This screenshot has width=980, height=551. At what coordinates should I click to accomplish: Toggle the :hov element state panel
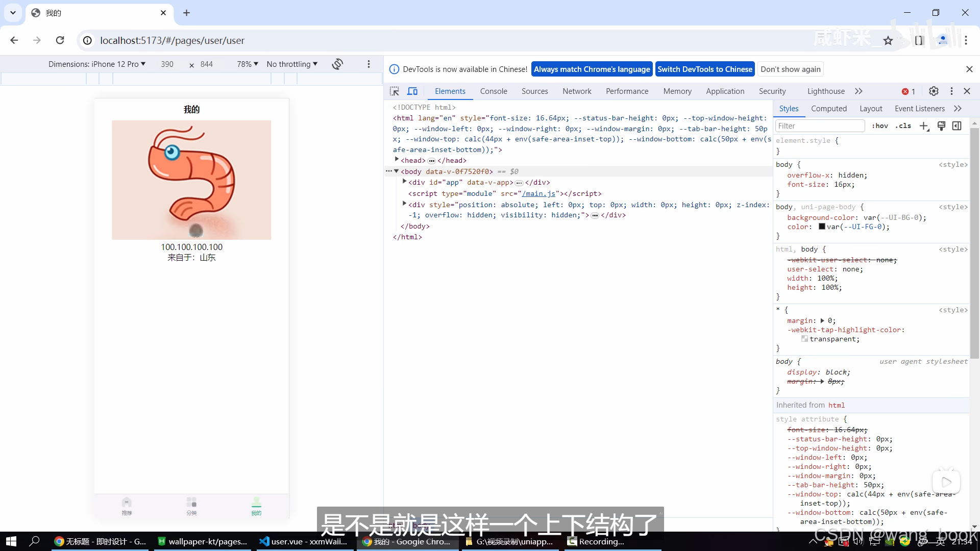coord(880,126)
